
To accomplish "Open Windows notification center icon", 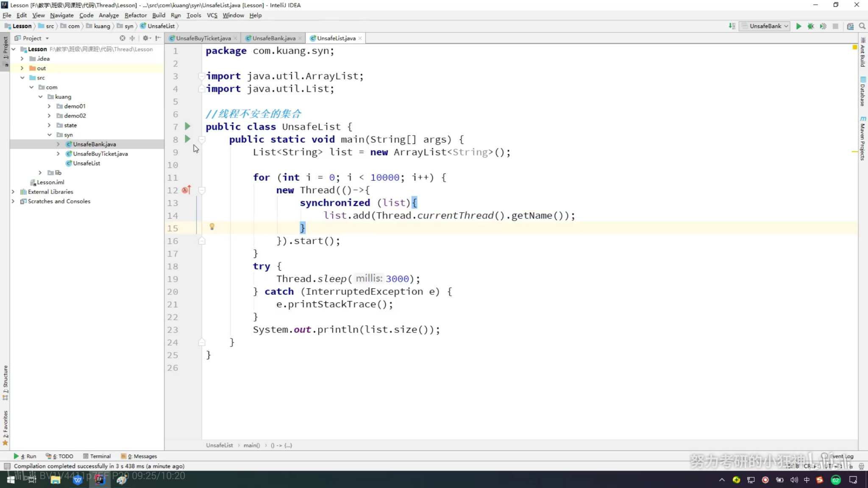I will click(853, 480).
